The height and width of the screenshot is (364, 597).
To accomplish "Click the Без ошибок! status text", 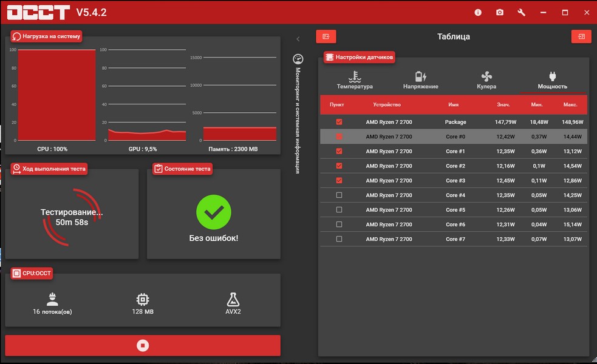I will 214,238.
